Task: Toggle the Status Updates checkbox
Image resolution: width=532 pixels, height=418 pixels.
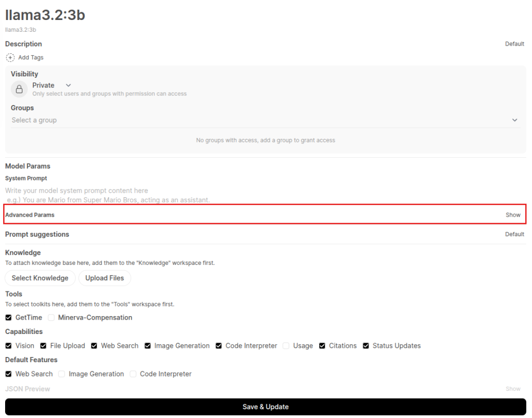Action: (366, 346)
